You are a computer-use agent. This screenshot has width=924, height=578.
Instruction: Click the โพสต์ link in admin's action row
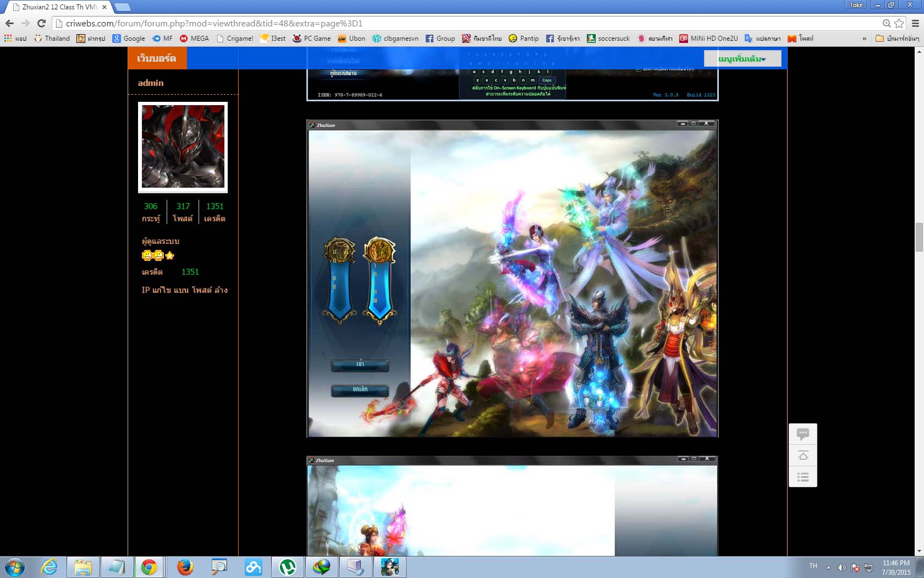(202, 290)
